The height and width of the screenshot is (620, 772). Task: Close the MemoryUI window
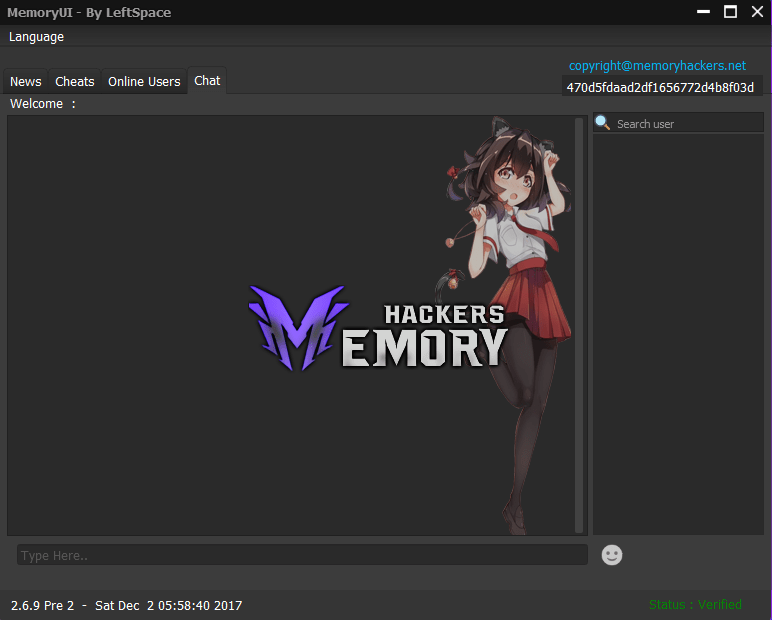point(757,11)
